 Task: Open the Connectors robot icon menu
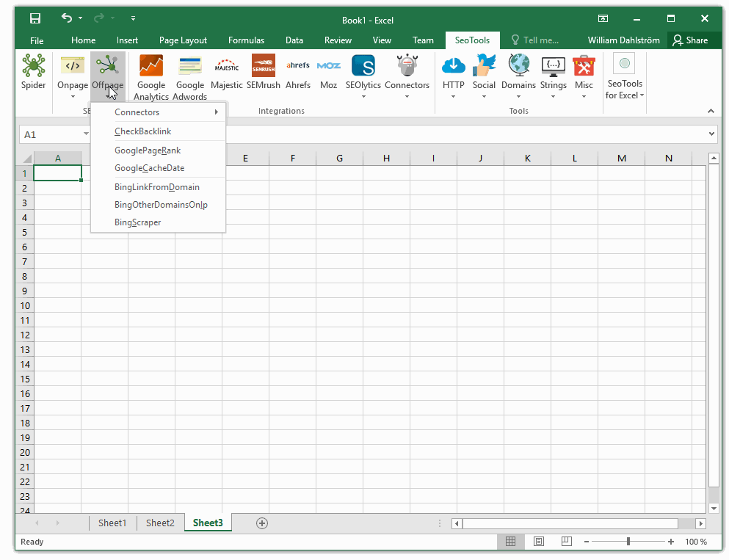pos(407,65)
